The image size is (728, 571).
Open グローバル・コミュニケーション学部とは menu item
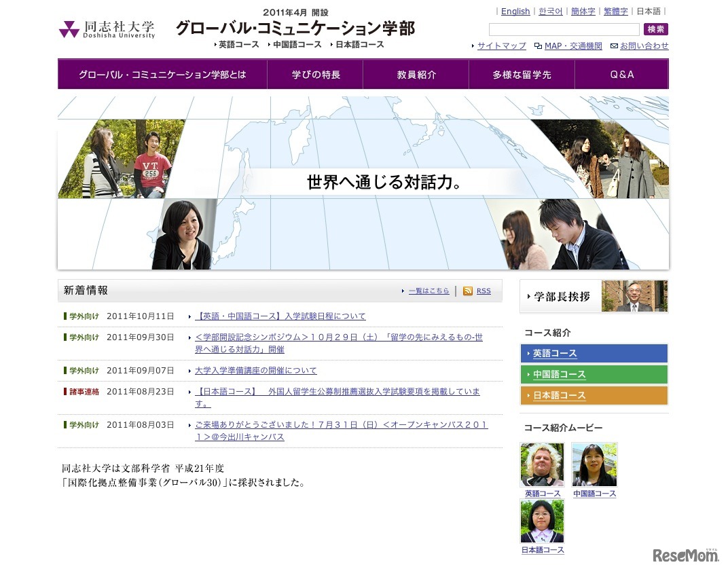click(162, 75)
